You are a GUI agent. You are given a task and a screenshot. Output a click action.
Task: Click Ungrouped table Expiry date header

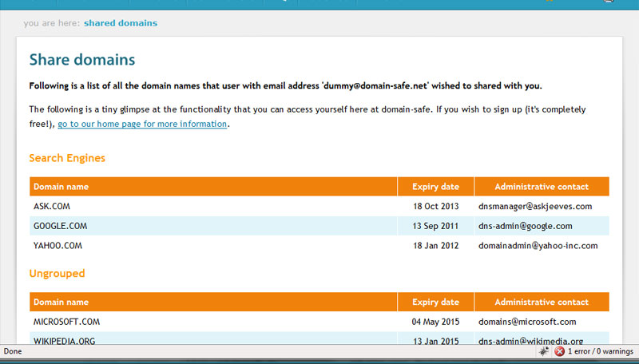pyautogui.click(x=435, y=303)
